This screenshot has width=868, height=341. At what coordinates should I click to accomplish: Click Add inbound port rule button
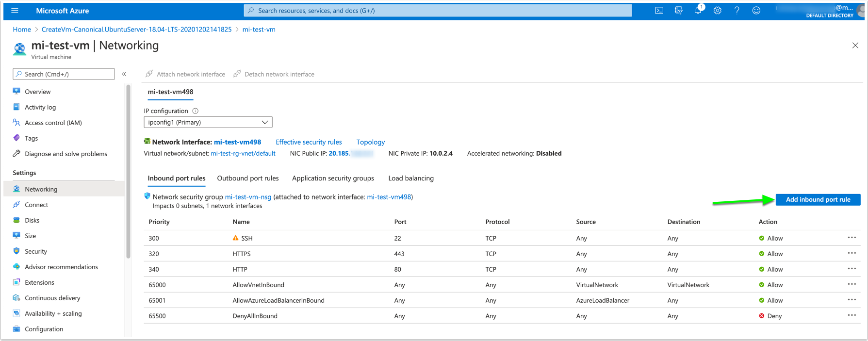(818, 199)
